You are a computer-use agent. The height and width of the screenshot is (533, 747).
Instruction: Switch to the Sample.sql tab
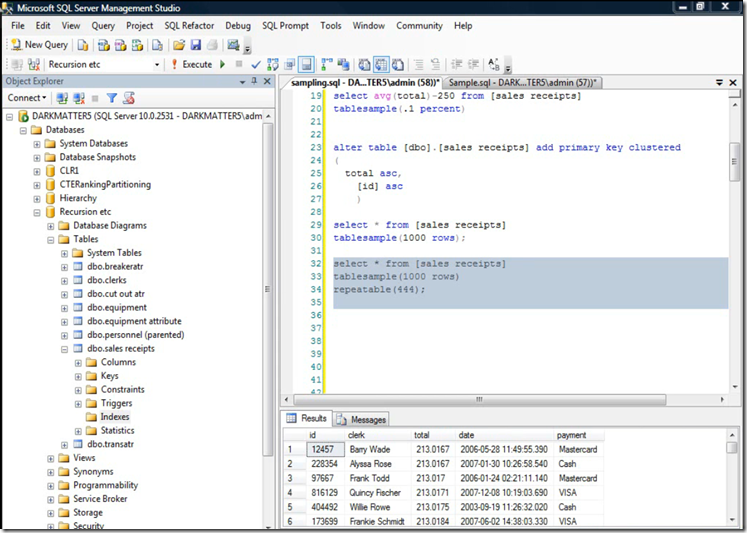522,82
